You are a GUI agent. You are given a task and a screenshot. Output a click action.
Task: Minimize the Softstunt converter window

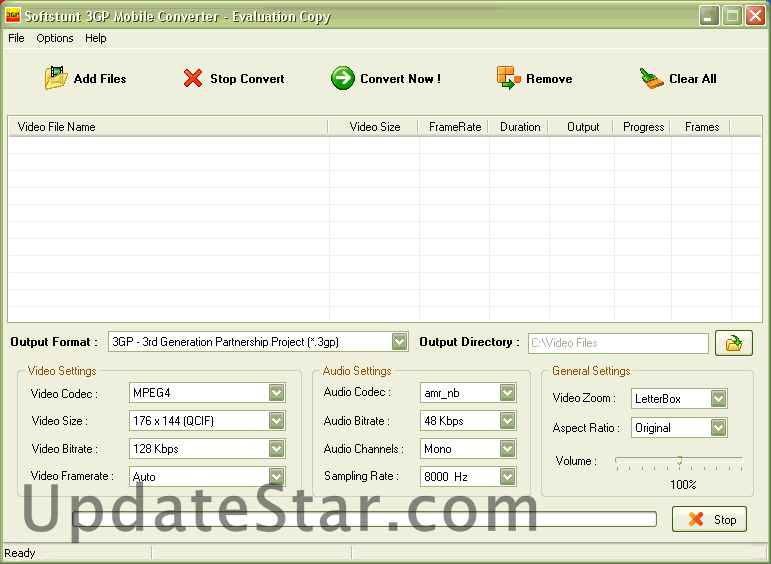[x=709, y=16]
